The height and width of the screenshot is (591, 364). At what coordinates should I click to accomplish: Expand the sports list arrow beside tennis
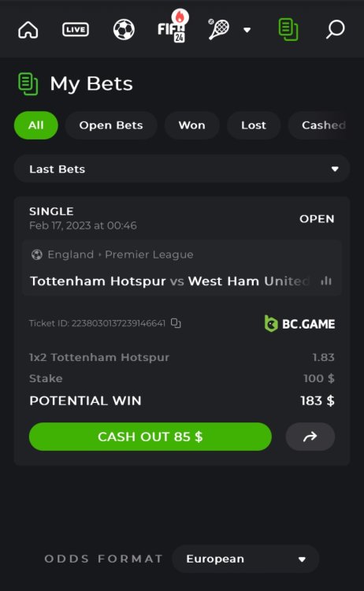click(247, 30)
